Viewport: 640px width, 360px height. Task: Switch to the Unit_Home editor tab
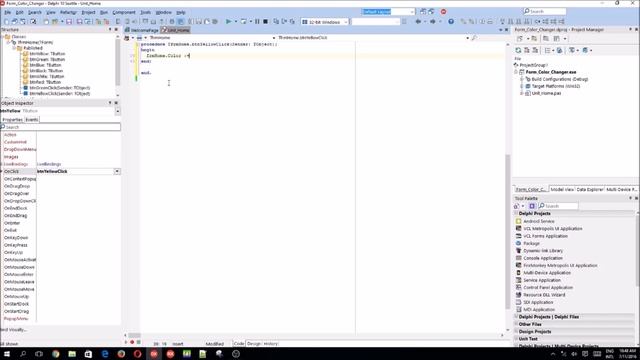176,30
